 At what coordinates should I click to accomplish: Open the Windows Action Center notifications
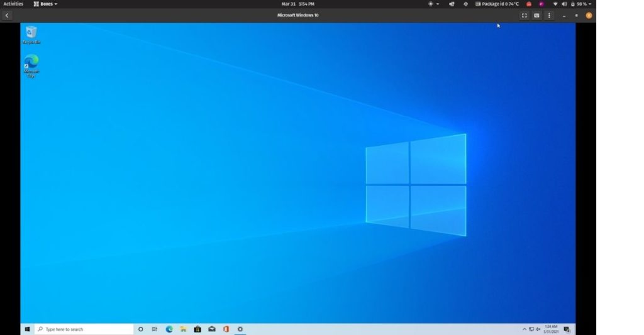tap(567, 329)
